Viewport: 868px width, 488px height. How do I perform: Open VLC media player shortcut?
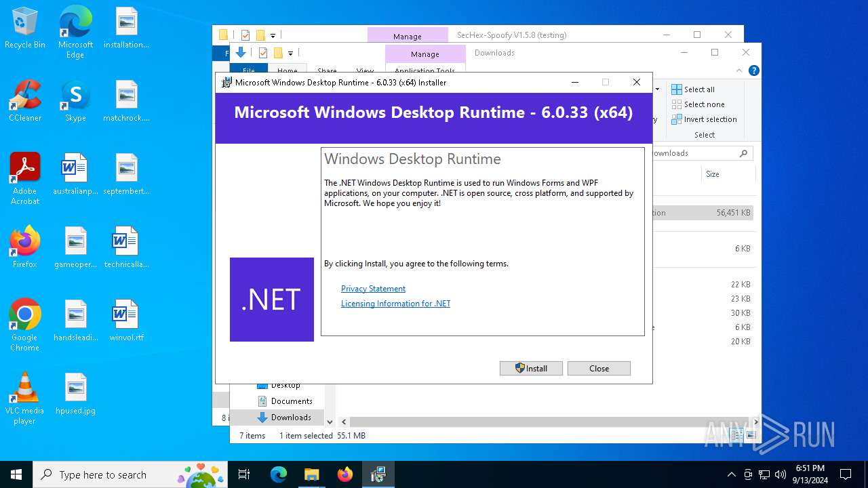click(x=25, y=399)
